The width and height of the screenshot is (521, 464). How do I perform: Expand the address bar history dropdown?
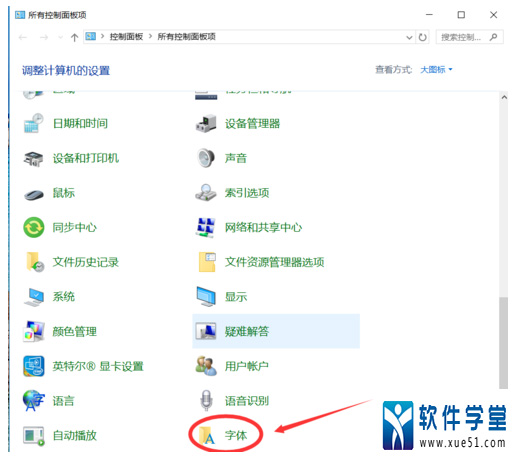[409, 37]
